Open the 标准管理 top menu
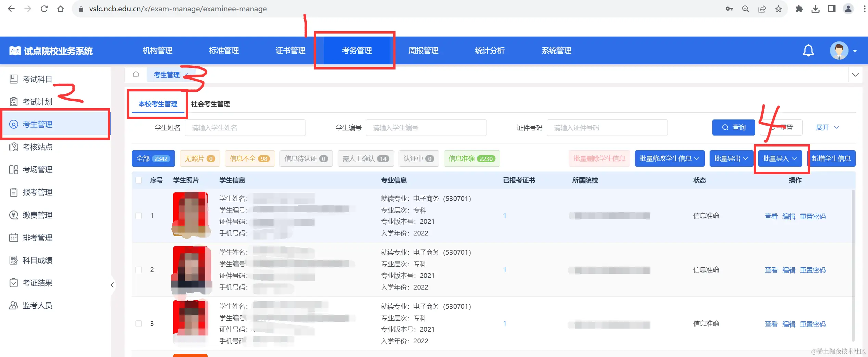This screenshot has width=868, height=357. 224,51
